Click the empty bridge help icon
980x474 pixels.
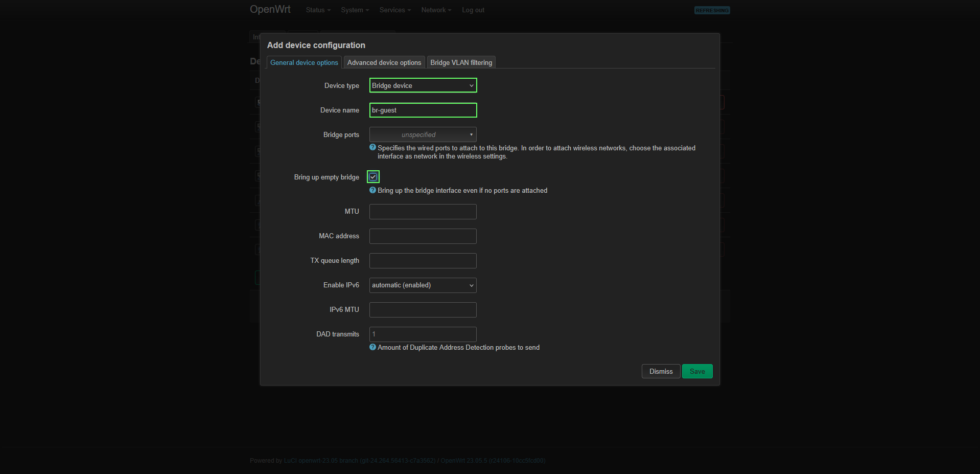click(x=372, y=190)
